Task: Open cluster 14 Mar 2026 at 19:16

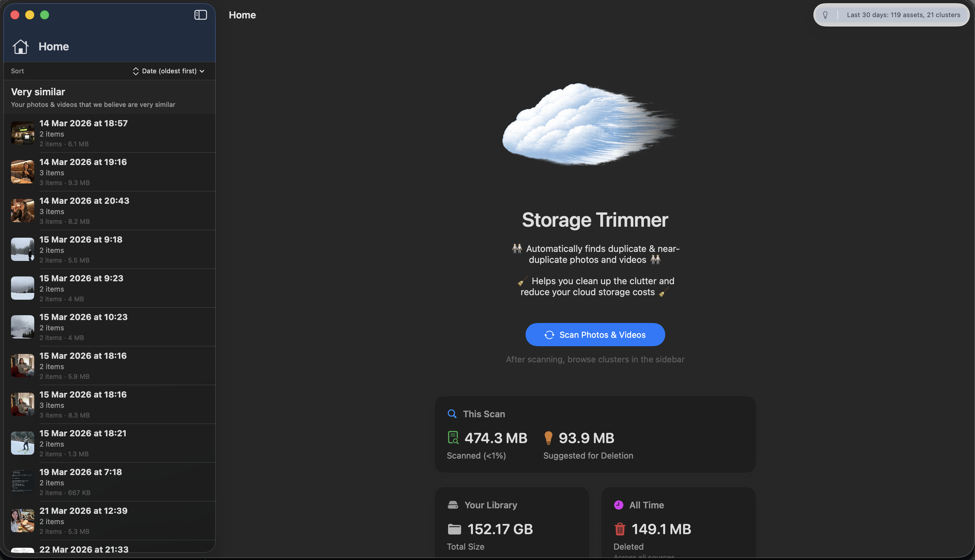Action: point(109,172)
